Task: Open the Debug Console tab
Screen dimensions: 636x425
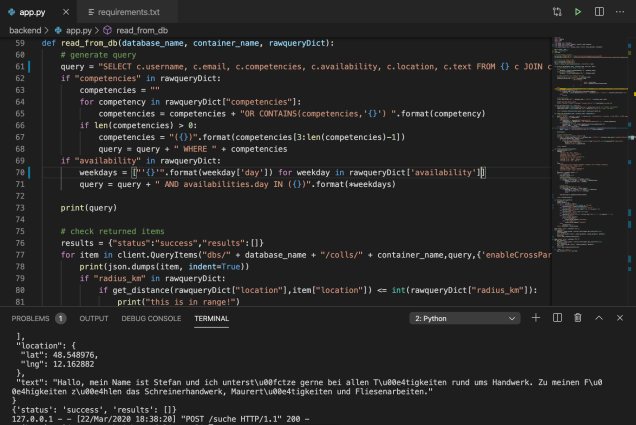Action: 151,318
